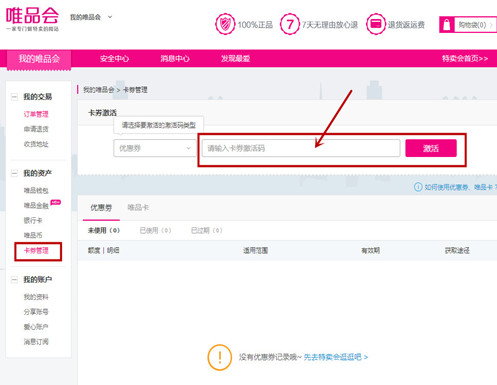Collapse the 我的交易 section
This screenshot has width=497, height=385.
coord(14,97)
